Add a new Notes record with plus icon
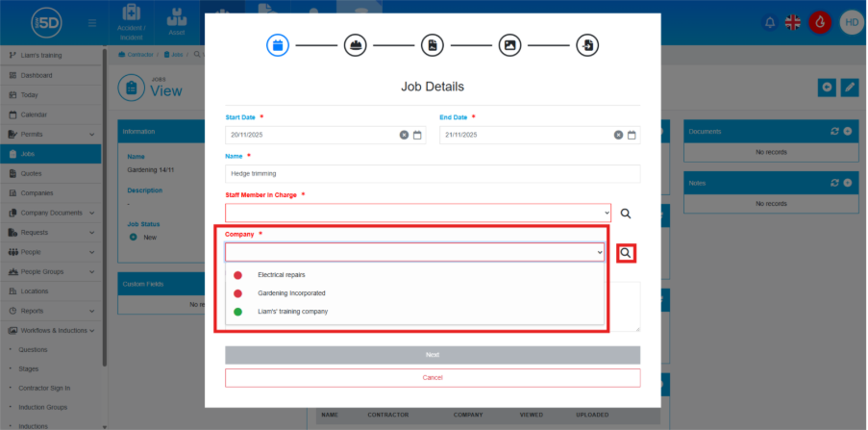 coord(847,182)
